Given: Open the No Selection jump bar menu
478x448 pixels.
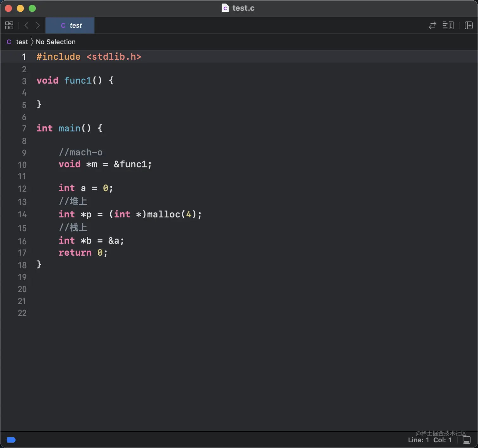Looking at the screenshot, I should [56, 42].
